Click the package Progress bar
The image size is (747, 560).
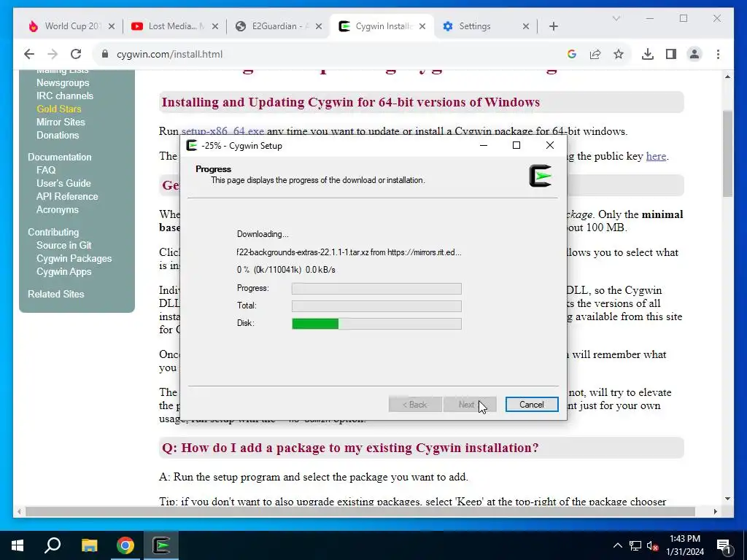point(376,289)
